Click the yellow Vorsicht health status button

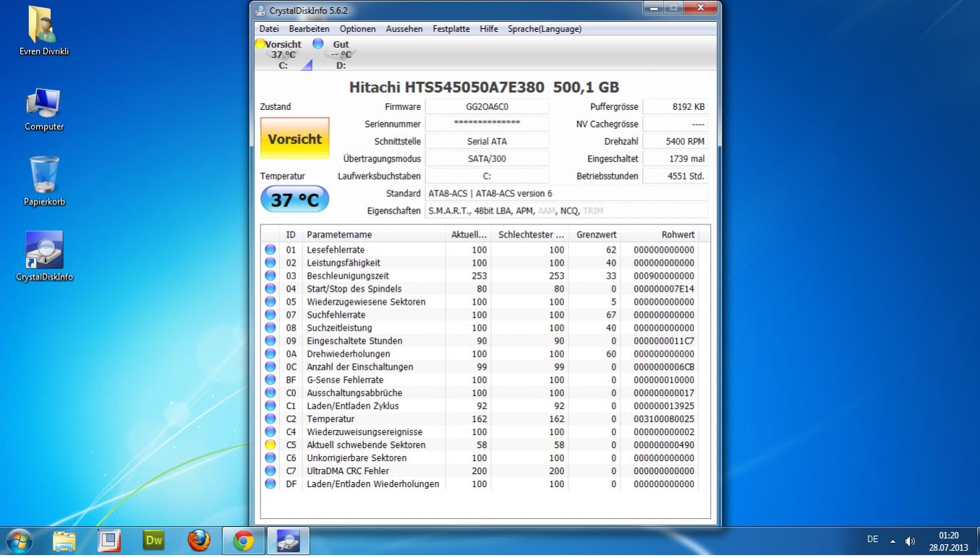(294, 139)
